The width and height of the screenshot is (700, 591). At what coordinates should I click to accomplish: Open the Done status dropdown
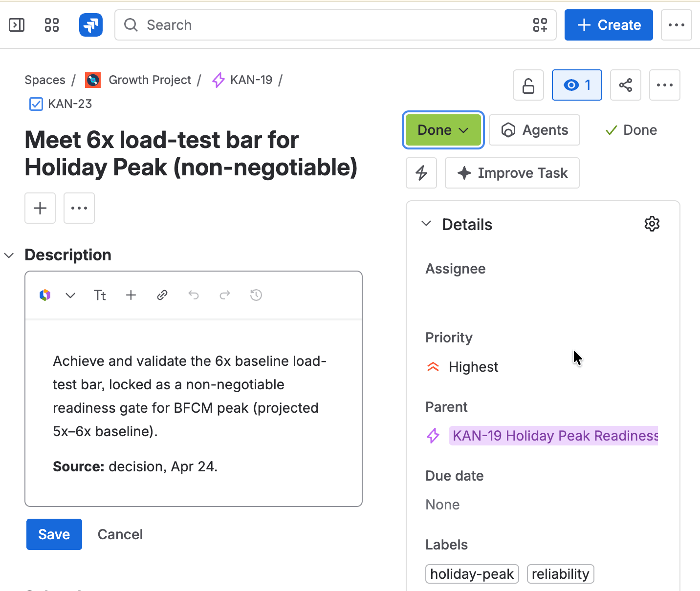tap(443, 130)
